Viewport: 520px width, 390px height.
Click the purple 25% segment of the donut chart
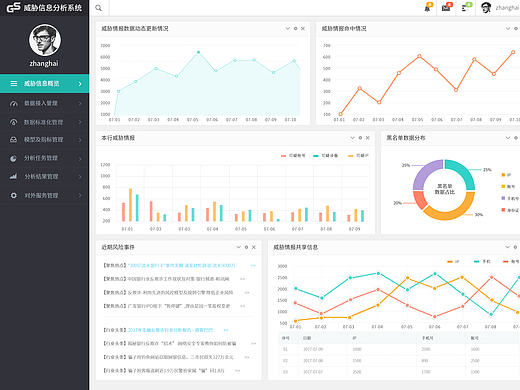click(x=425, y=172)
